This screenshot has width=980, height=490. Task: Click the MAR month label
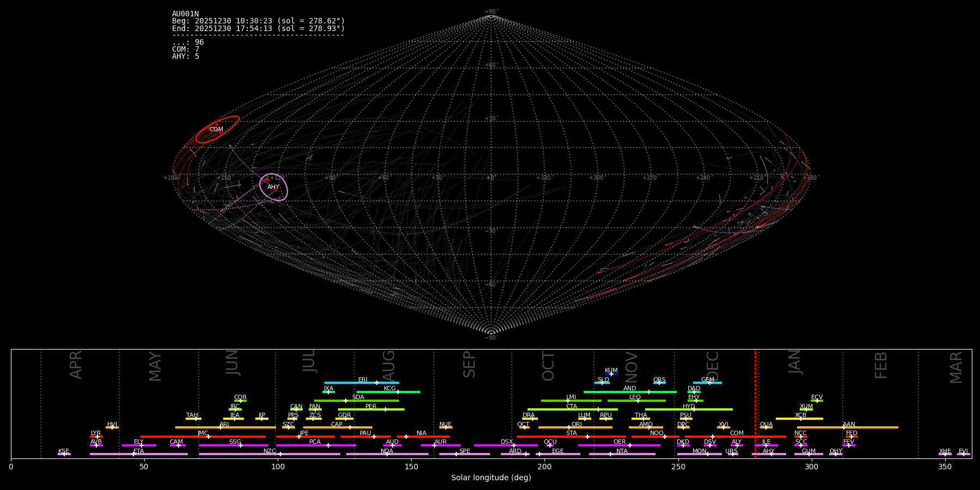point(956,367)
